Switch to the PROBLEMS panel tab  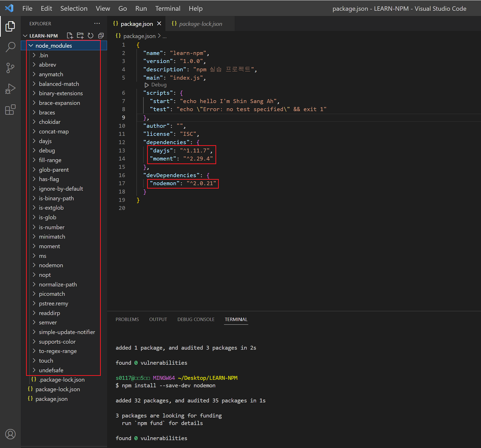[127, 319]
